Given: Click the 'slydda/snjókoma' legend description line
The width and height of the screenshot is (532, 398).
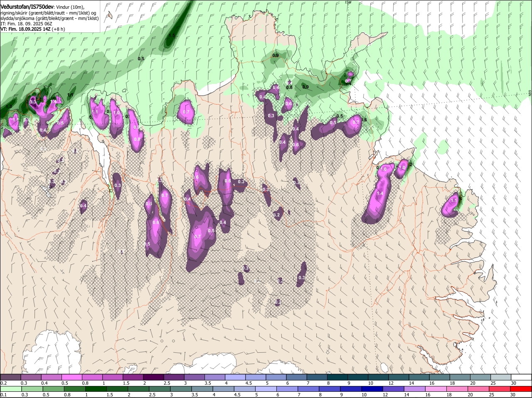Looking at the screenshot, I should tap(49, 18).
